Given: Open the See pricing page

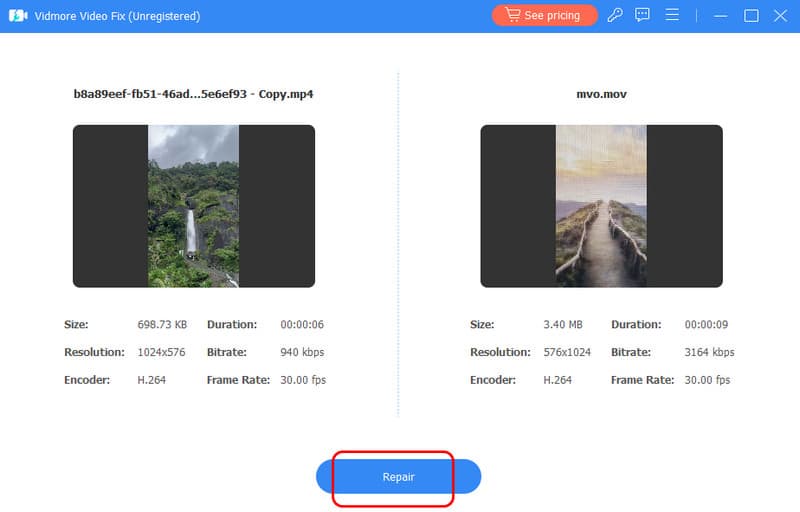Looking at the screenshot, I should [545, 16].
